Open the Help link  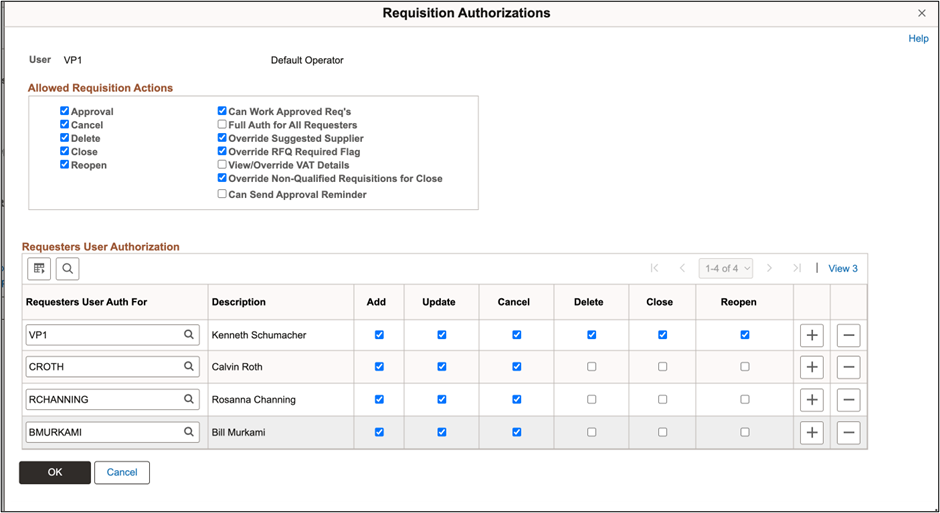click(x=918, y=38)
